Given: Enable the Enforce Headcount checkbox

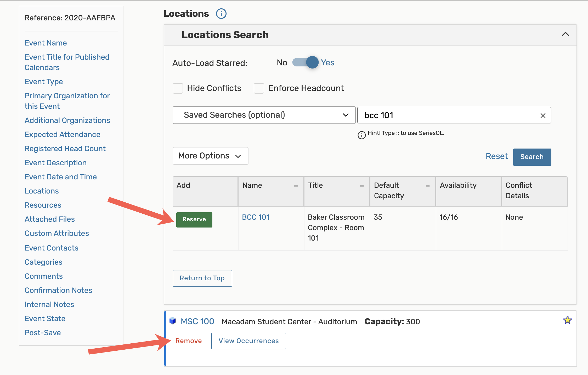Looking at the screenshot, I should click(259, 88).
